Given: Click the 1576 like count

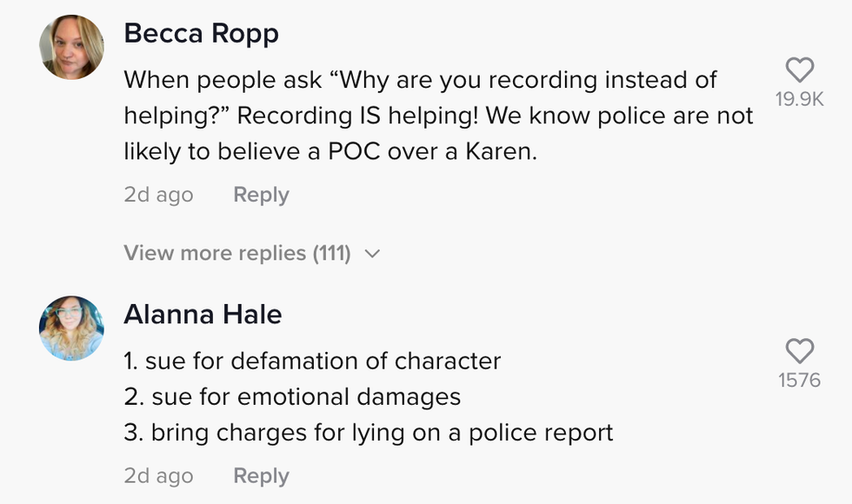Looking at the screenshot, I should 799,381.
